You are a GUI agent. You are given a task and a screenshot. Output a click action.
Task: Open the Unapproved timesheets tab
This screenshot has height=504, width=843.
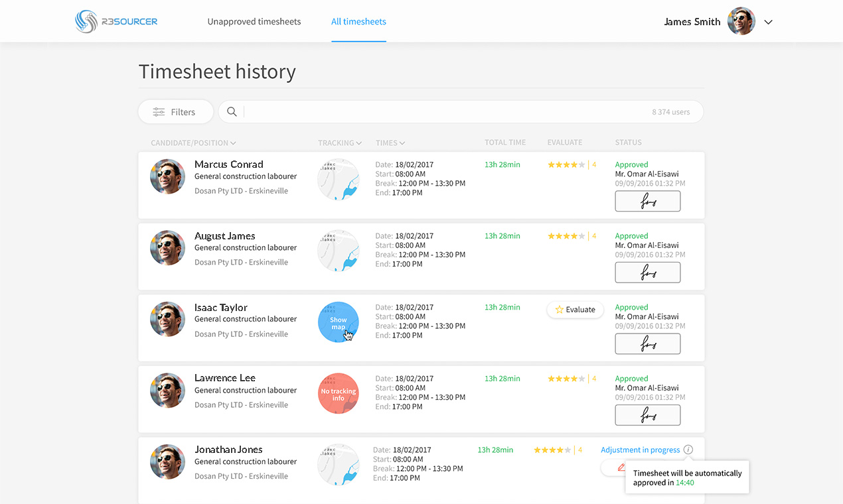(x=254, y=21)
